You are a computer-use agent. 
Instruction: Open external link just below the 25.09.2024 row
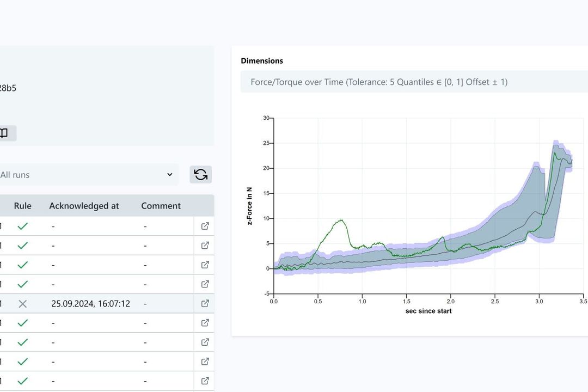coord(205,323)
